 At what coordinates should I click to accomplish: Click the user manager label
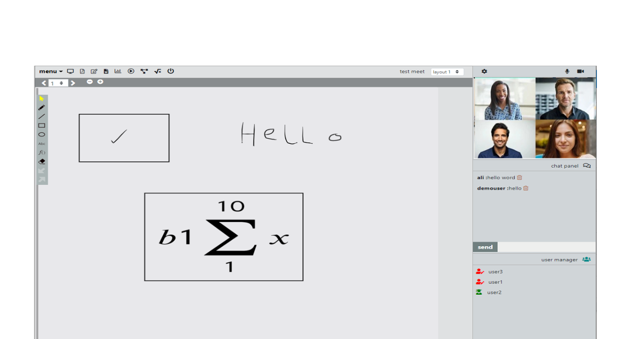point(559,260)
